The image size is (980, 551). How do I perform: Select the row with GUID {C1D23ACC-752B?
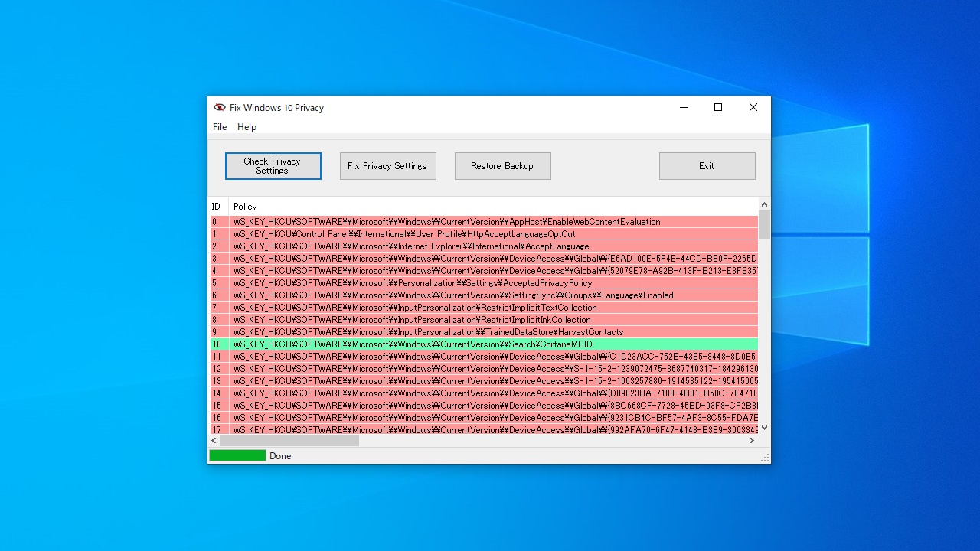coord(484,357)
